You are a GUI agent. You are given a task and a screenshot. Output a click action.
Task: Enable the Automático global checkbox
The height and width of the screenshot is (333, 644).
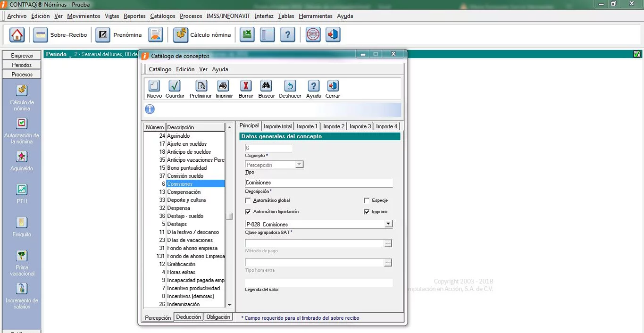248,200
